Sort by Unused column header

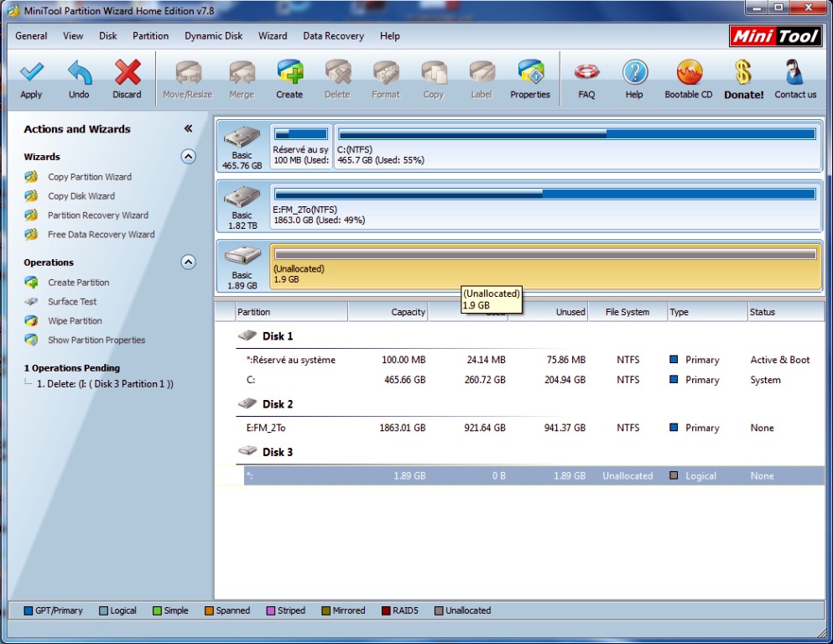coord(549,312)
